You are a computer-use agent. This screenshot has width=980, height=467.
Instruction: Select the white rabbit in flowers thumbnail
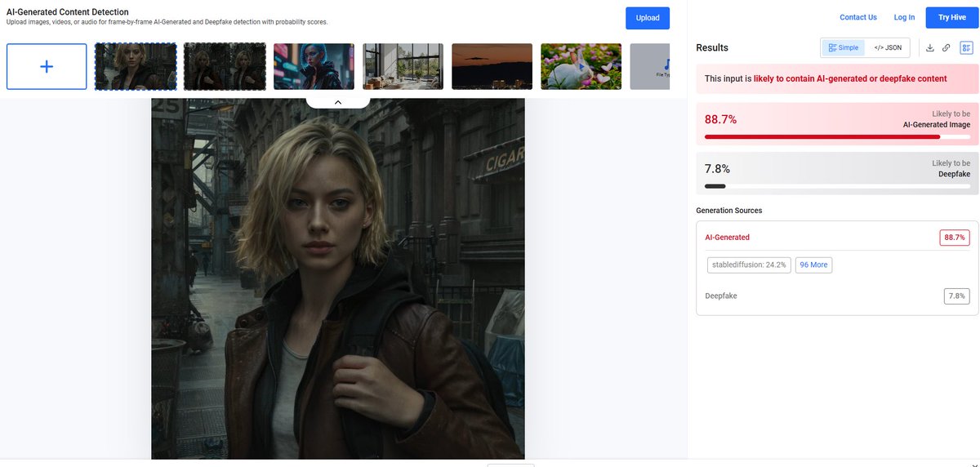(581, 66)
